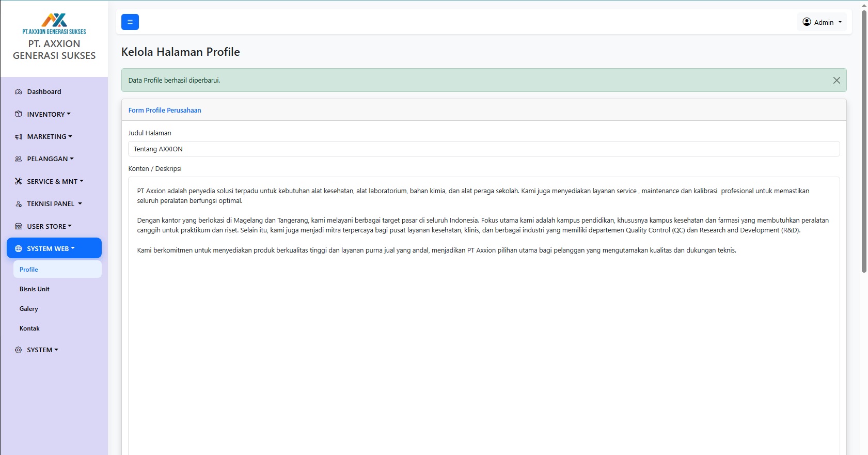The image size is (868, 455).
Task: Click the MARKETING megaphone icon
Action: (x=19, y=137)
